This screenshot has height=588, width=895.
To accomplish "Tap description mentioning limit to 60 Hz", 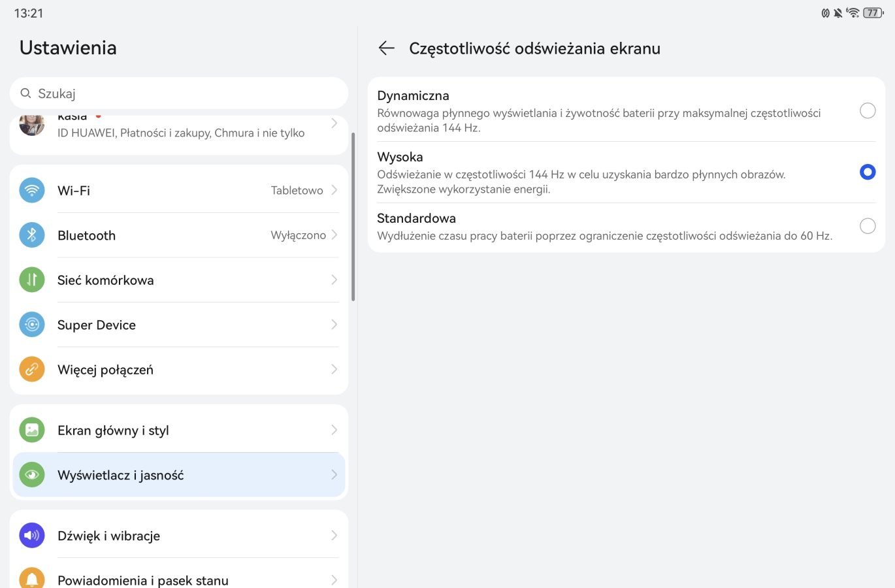I will 605,236.
